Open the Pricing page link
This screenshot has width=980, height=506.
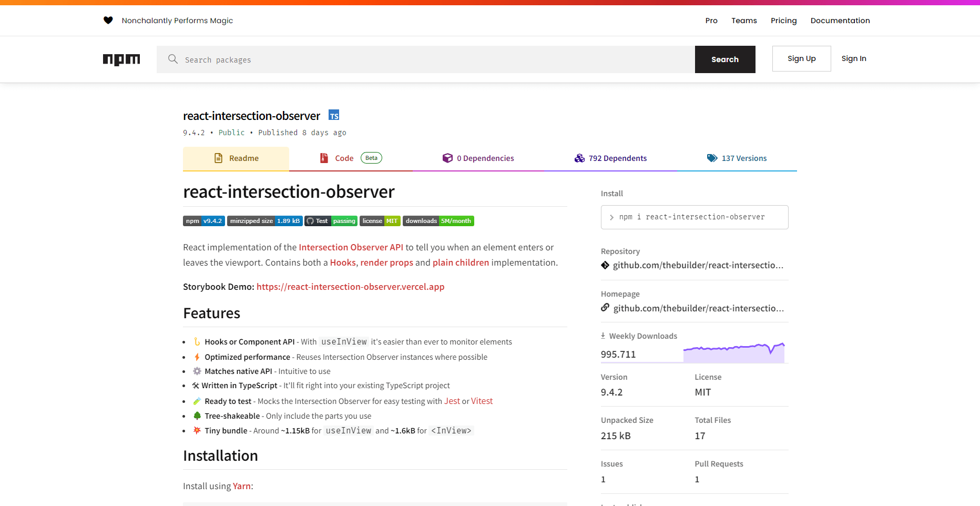pos(783,21)
